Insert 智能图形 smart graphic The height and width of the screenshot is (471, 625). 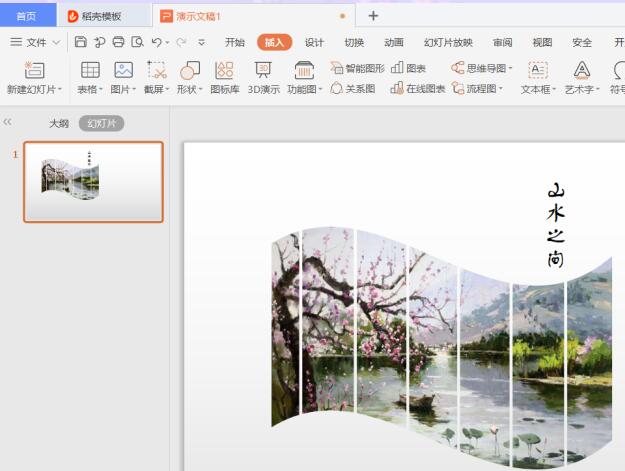pyautogui.click(x=358, y=68)
